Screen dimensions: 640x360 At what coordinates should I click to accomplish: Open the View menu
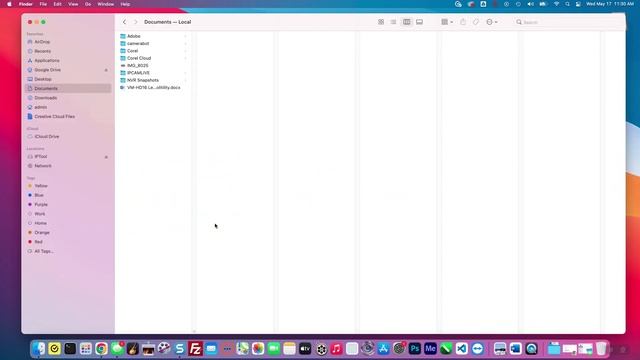point(73,4)
